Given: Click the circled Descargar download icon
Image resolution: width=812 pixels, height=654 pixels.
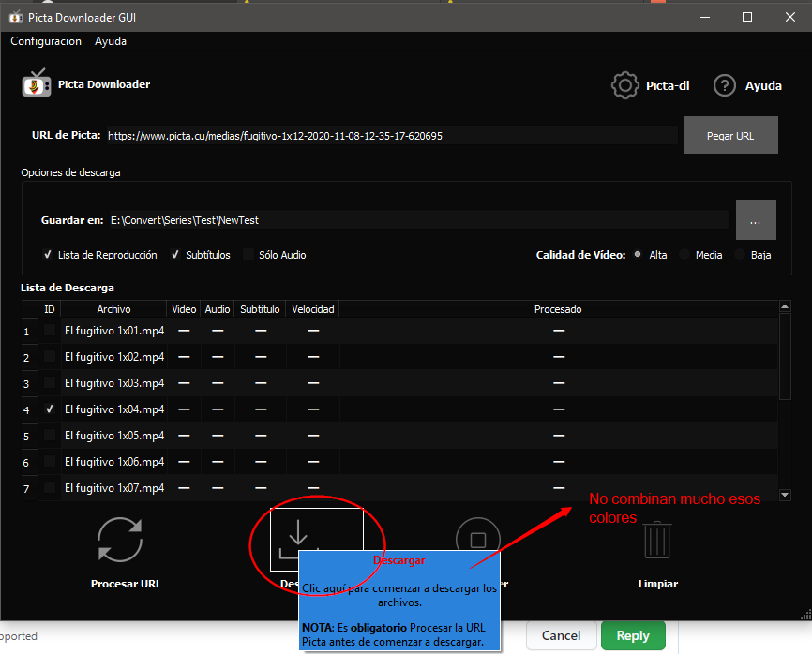Looking at the screenshot, I should tap(299, 537).
